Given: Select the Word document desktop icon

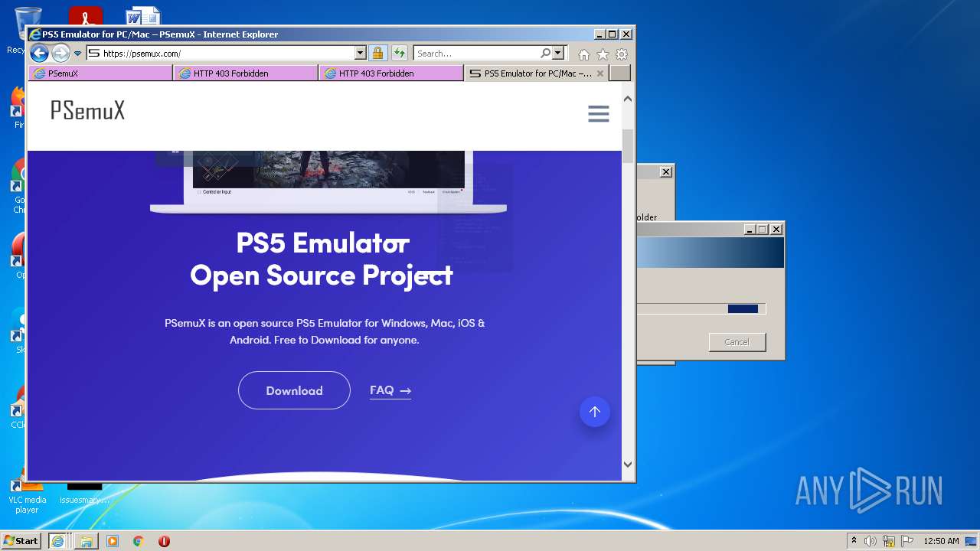Looking at the screenshot, I should coord(143,15).
